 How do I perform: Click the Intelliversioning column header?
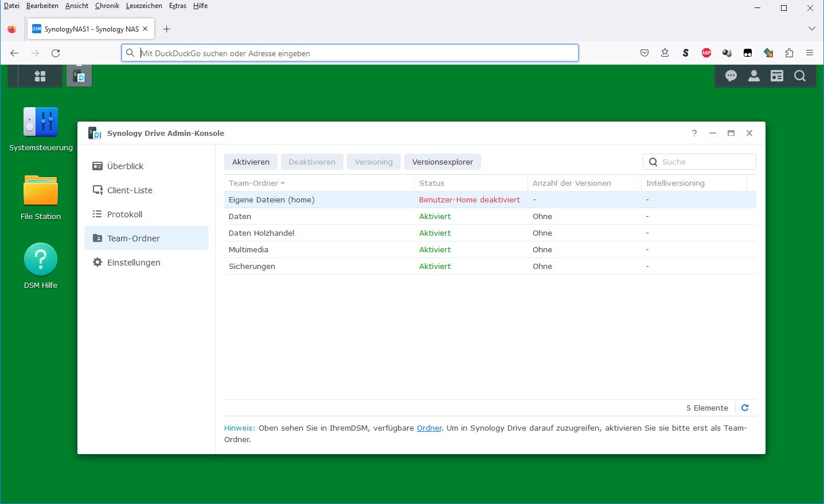point(694,183)
